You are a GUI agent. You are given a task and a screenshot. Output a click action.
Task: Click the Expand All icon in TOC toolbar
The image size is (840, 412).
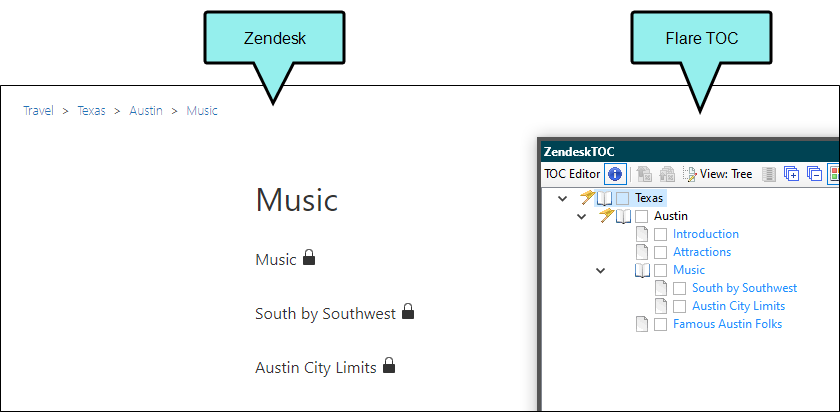click(791, 174)
